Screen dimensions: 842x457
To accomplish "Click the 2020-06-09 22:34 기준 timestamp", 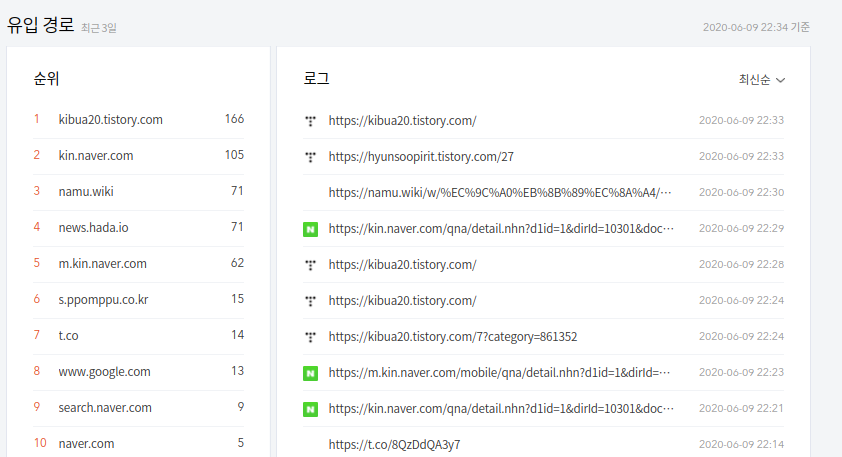I will [x=756, y=27].
